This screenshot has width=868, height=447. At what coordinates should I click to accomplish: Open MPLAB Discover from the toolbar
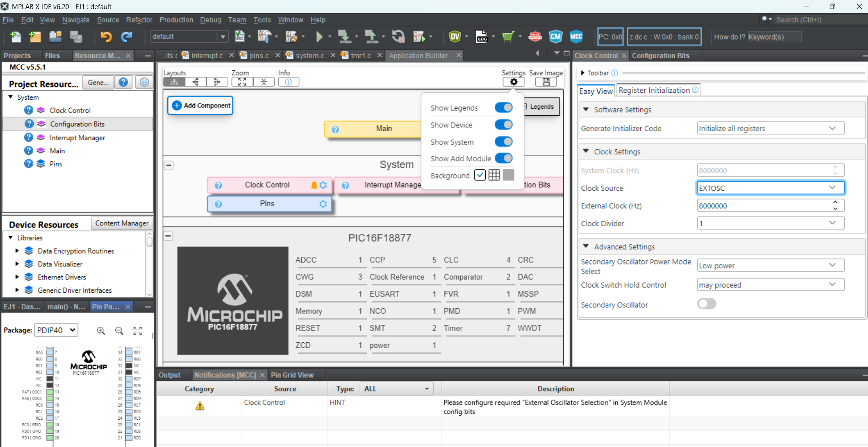click(534, 36)
